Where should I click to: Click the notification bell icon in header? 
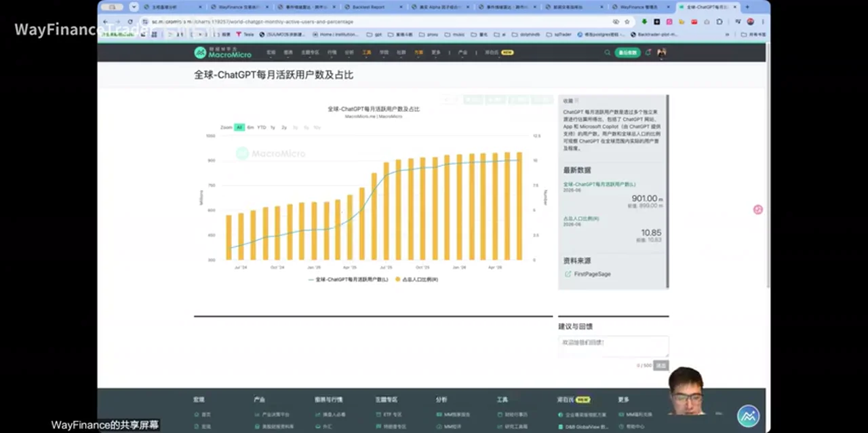pos(648,52)
